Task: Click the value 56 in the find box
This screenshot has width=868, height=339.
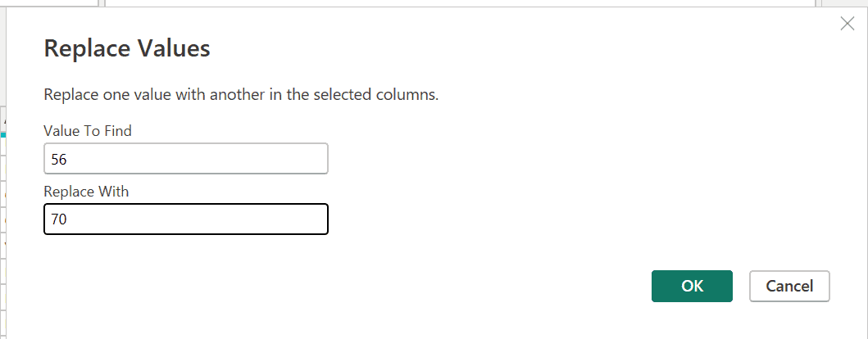Action: click(59, 159)
